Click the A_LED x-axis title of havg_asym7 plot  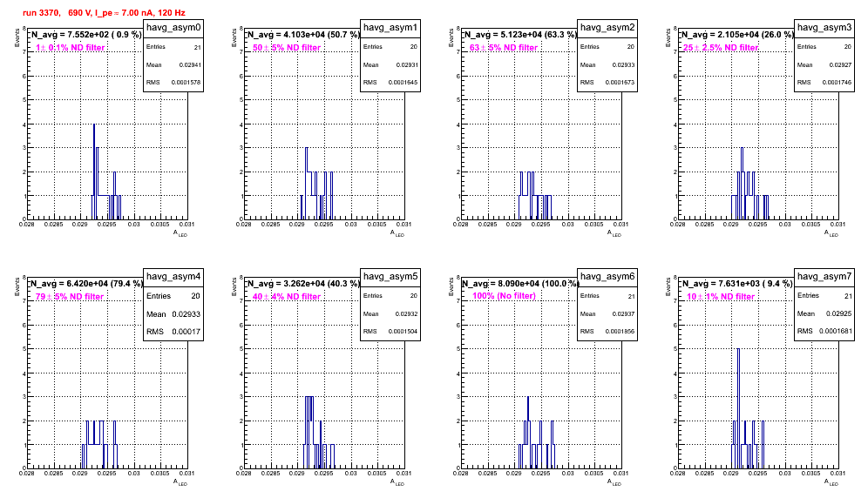(x=831, y=482)
